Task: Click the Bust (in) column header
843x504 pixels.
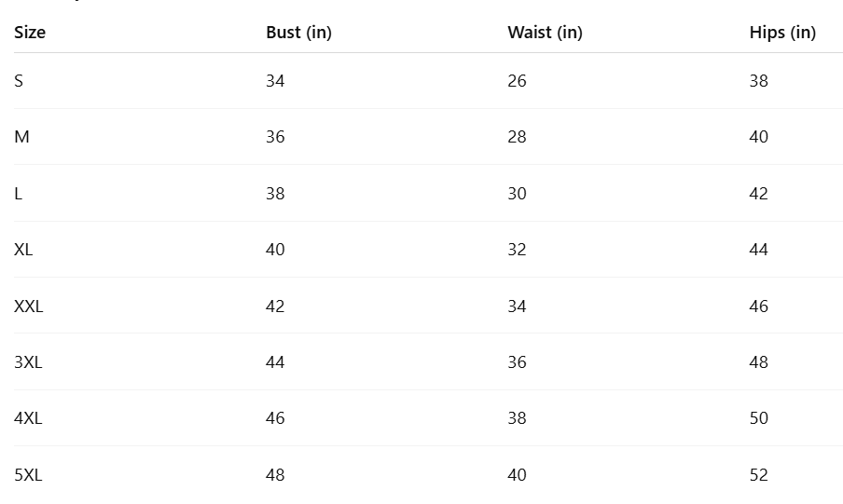Action: click(x=298, y=33)
